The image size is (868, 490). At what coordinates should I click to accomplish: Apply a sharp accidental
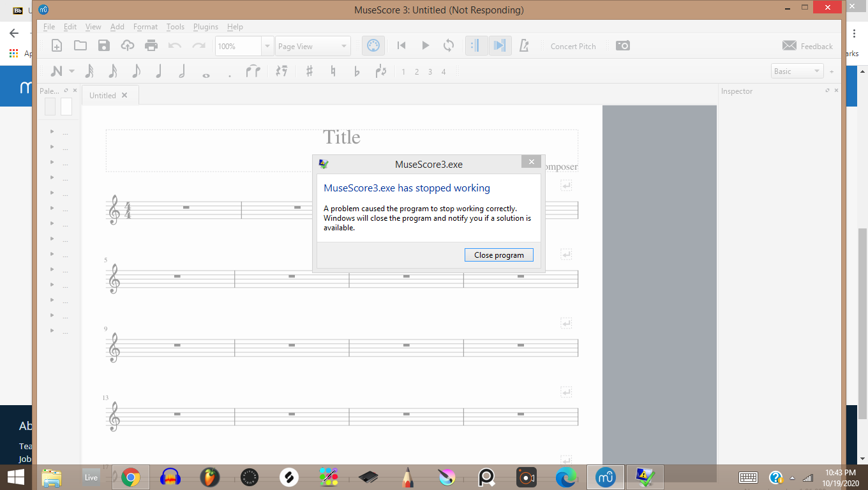310,71
